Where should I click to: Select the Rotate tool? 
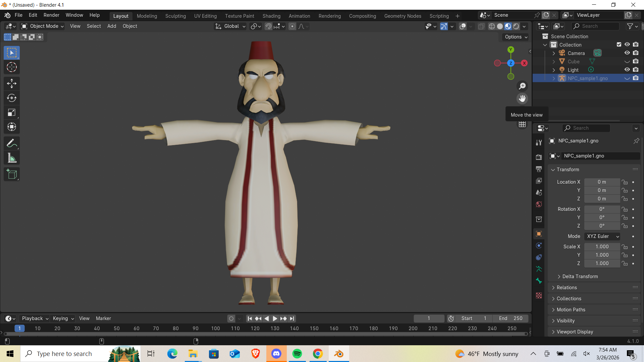tap(12, 98)
